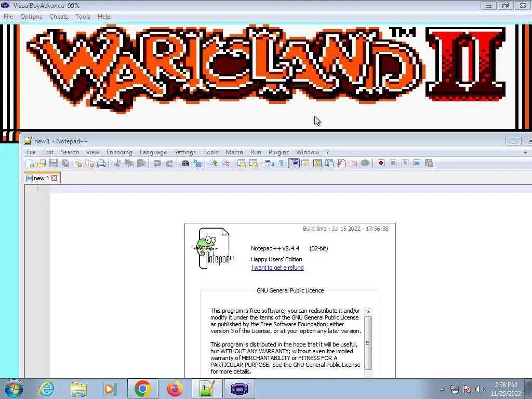This screenshot has height=399, width=532.
Task: Toggle the Indent Guide toolbar button
Action: pyautogui.click(x=294, y=164)
